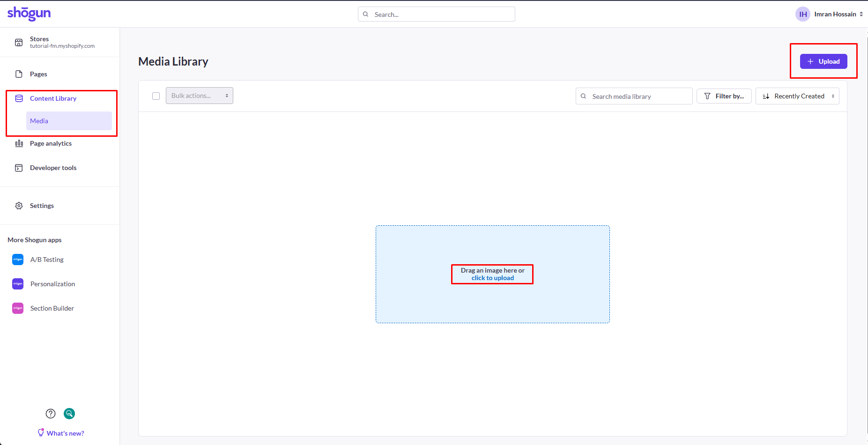
Task: Click the Content Library database icon
Action: pos(19,98)
